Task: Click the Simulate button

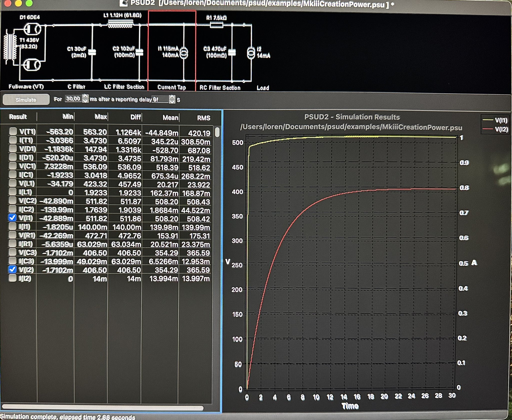Action: 26,100
